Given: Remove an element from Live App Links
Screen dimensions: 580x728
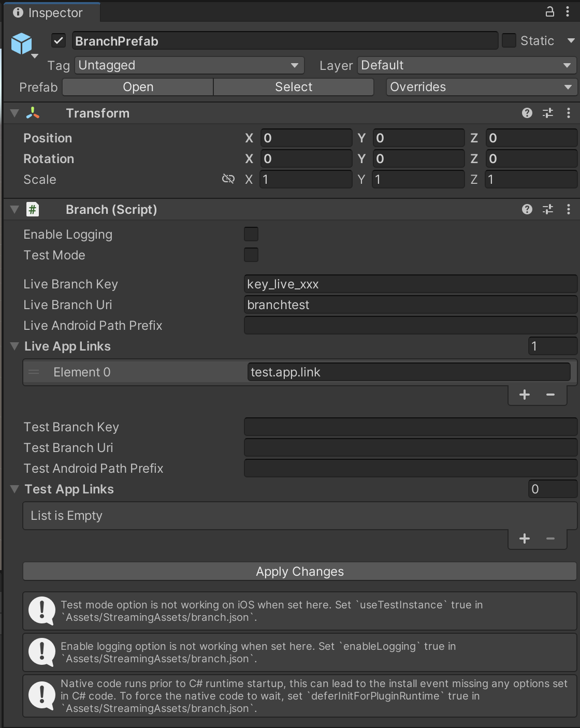Looking at the screenshot, I should coord(550,395).
